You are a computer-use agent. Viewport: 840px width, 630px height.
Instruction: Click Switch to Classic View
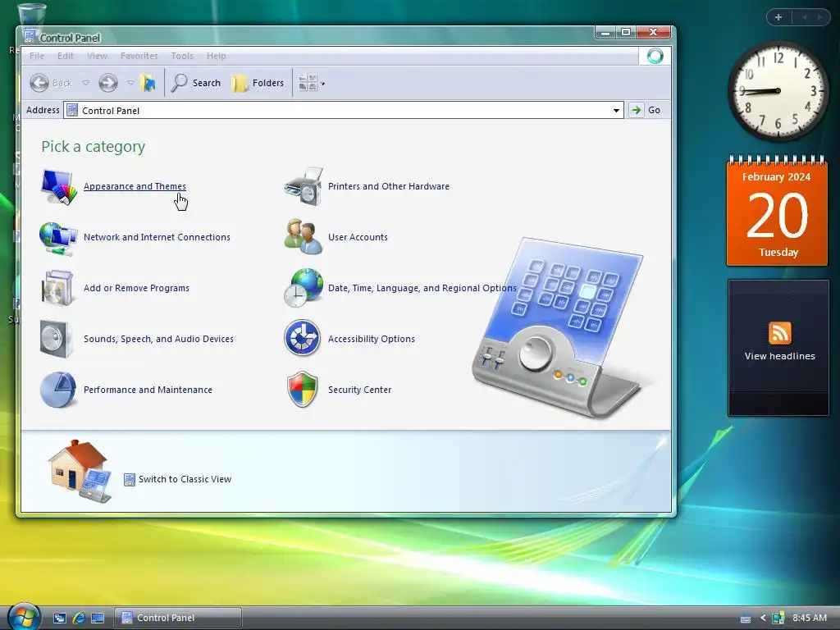(185, 479)
